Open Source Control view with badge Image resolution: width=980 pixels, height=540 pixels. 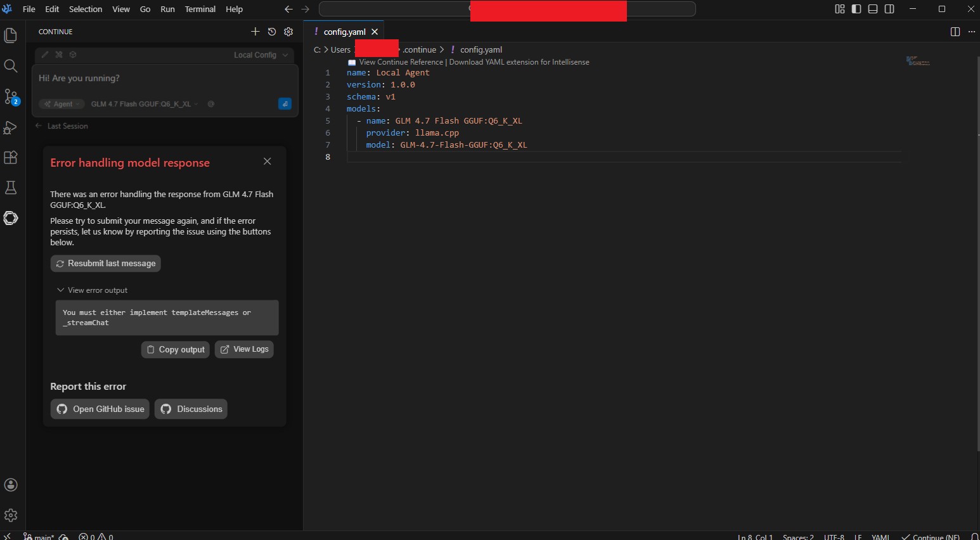(11, 96)
